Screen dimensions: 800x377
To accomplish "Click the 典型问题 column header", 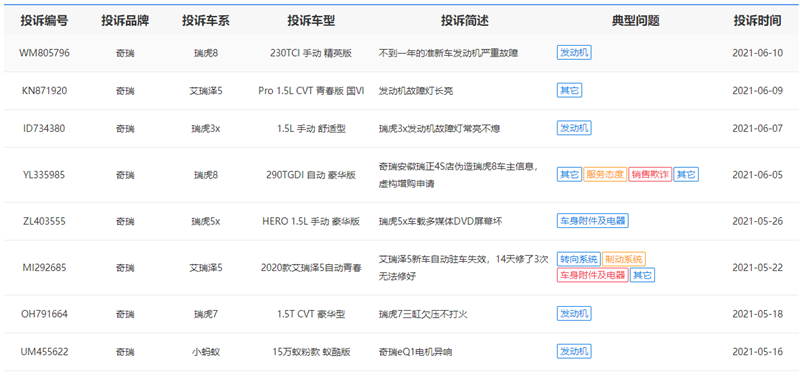I will pos(636,21).
